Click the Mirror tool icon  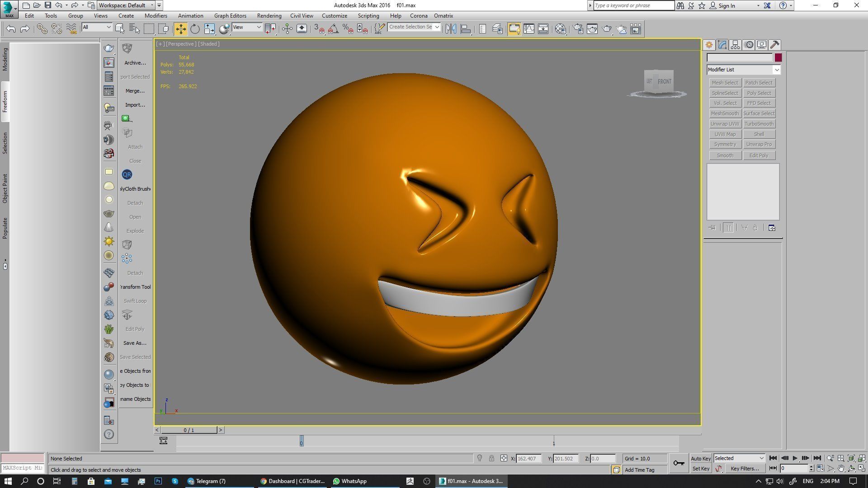pos(451,29)
